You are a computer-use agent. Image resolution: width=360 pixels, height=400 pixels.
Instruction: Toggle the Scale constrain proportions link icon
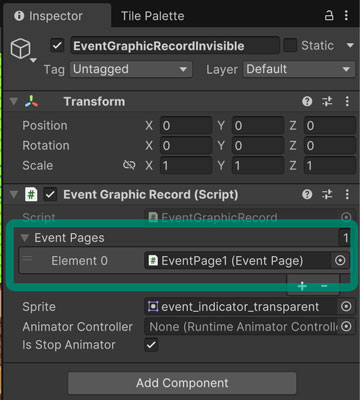(129, 165)
